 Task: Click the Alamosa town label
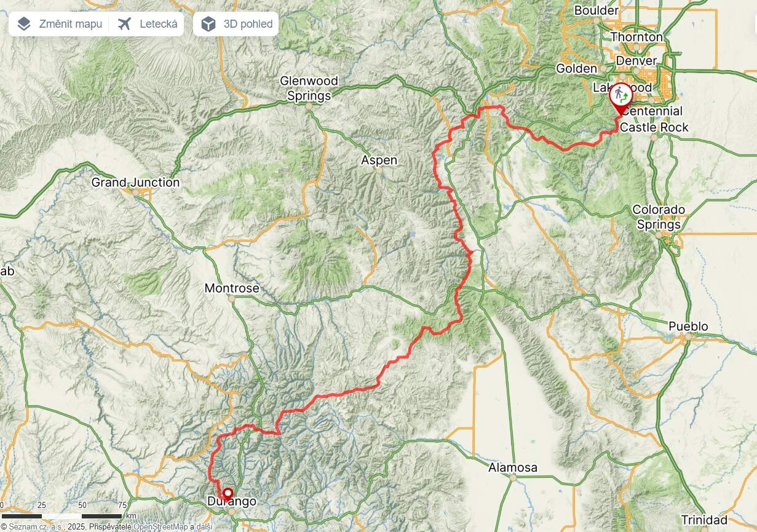pyautogui.click(x=513, y=468)
